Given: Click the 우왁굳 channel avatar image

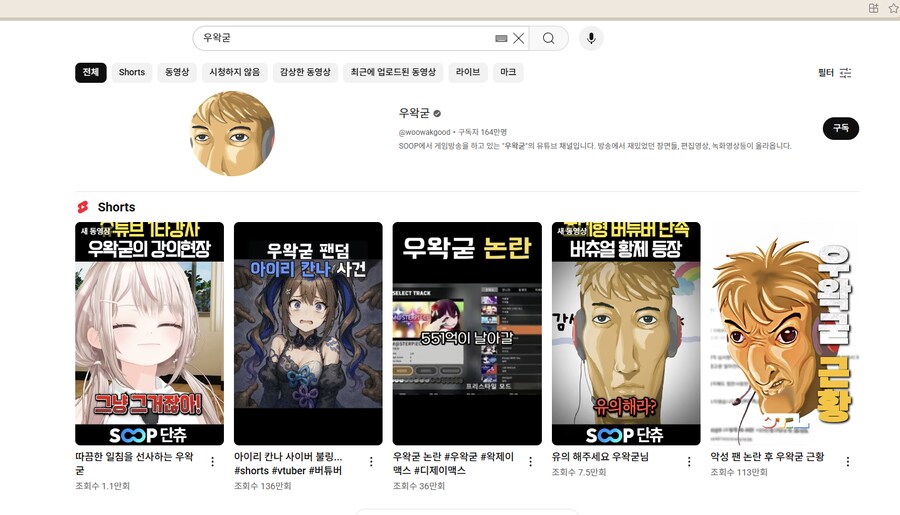Looking at the screenshot, I should point(232,133).
